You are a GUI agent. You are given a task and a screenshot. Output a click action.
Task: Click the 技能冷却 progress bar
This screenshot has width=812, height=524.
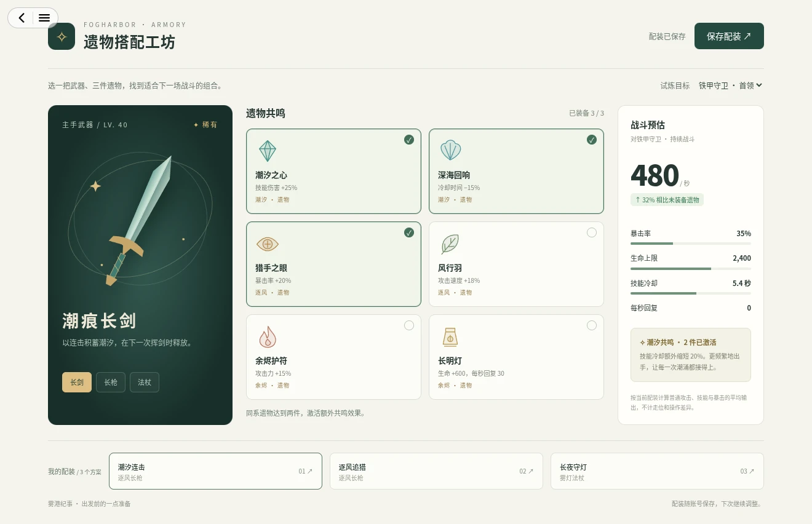click(691, 293)
